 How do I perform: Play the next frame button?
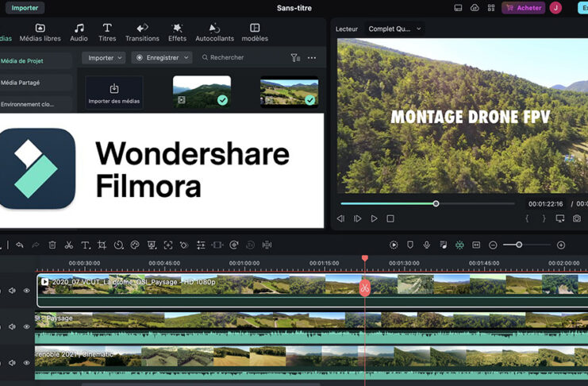click(x=357, y=218)
